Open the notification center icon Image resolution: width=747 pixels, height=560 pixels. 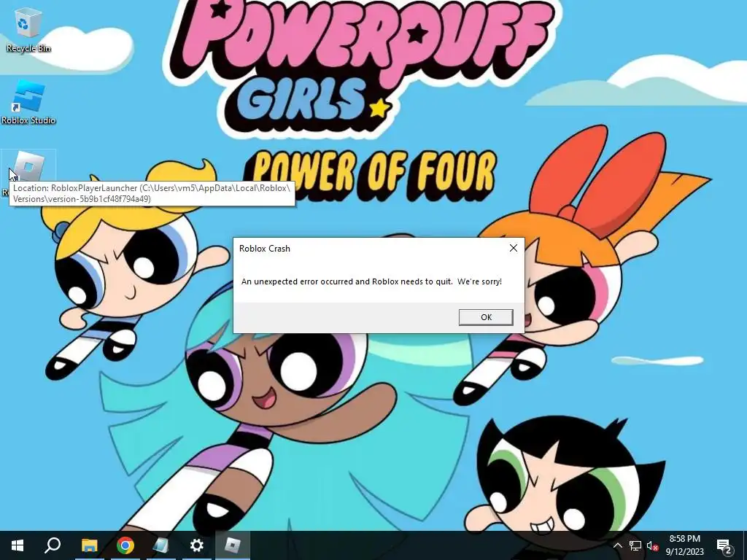[724, 545]
